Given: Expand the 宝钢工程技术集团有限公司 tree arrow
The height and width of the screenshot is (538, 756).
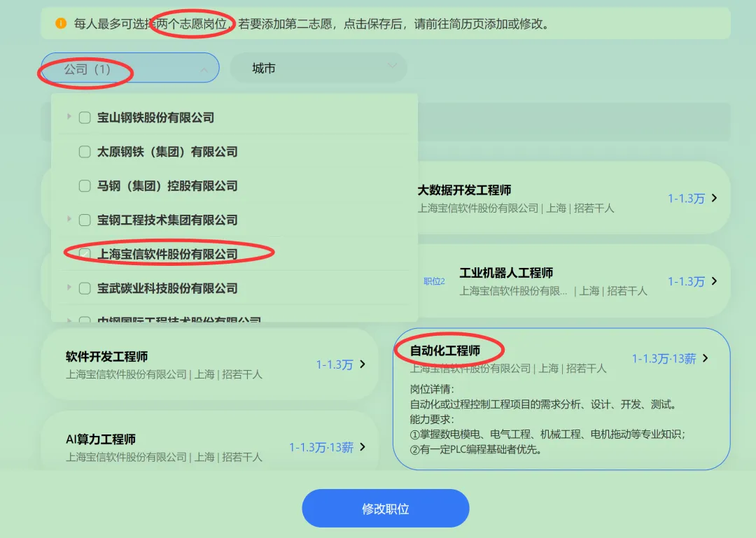Looking at the screenshot, I should pyautogui.click(x=69, y=220).
